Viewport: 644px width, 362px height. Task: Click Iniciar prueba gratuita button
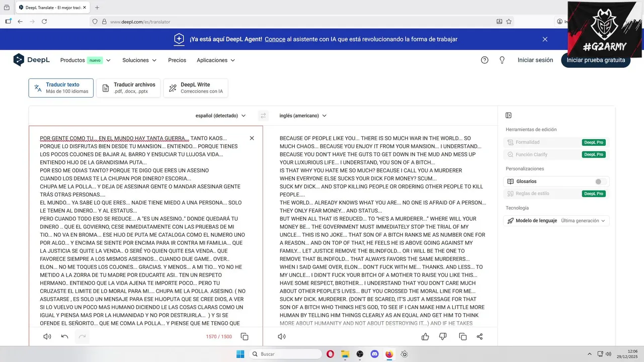[x=596, y=60]
